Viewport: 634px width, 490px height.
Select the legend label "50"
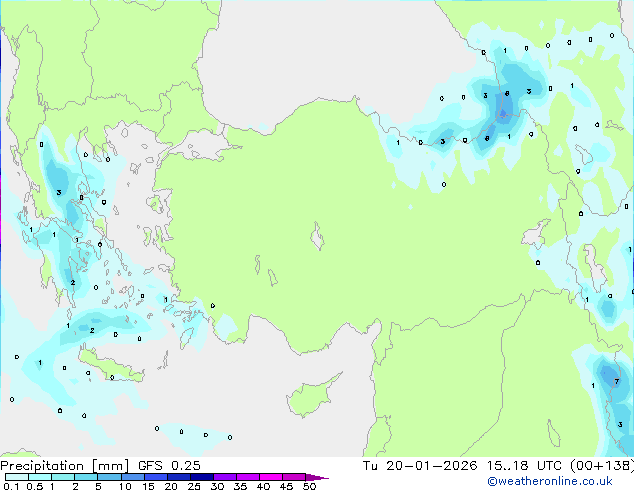pyautogui.click(x=309, y=486)
